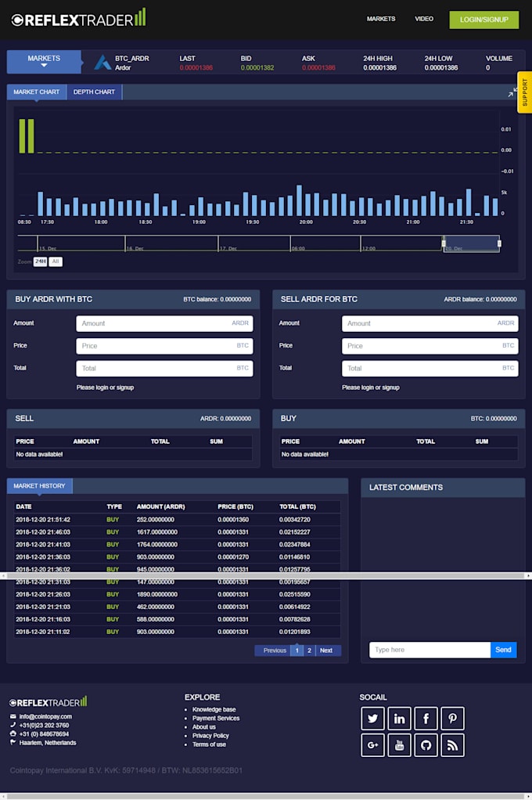The height and width of the screenshot is (800, 532).
Task: Sort market history by AMOUNT (ARDR) column
Action: pos(160,506)
